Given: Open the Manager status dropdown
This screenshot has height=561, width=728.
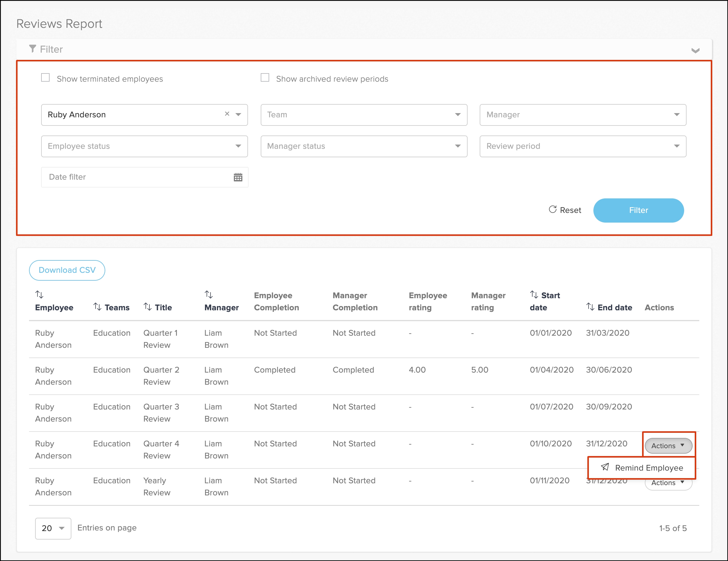Looking at the screenshot, I should pos(364,146).
